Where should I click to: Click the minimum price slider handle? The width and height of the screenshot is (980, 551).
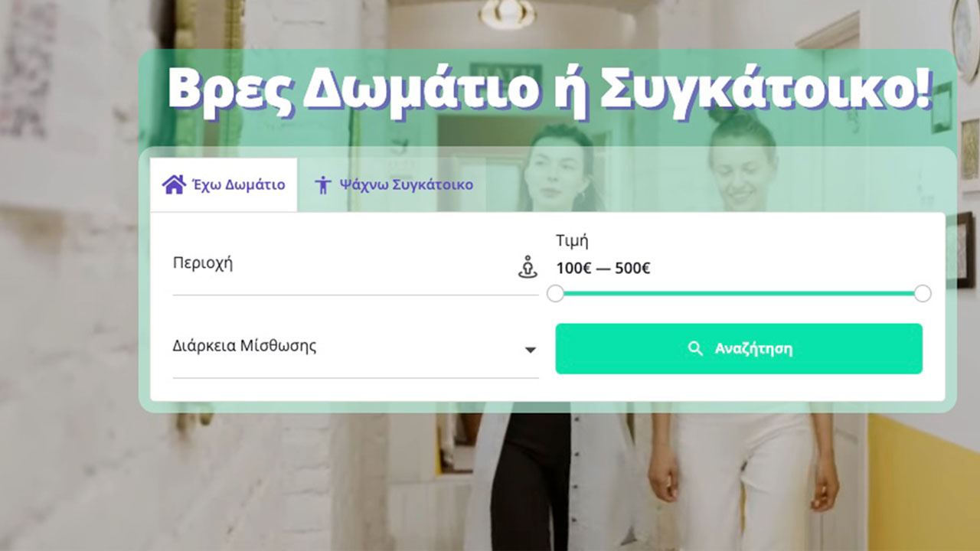click(x=556, y=294)
